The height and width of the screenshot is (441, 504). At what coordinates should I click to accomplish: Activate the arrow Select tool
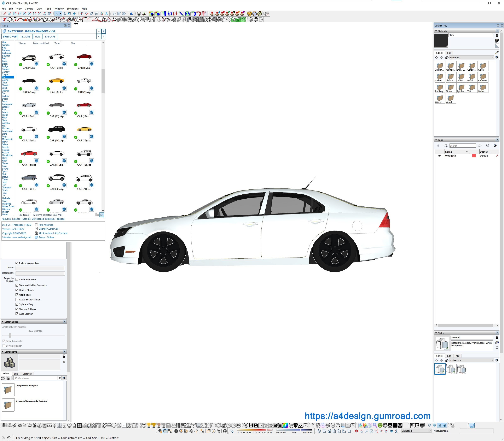click(x=57, y=14)
